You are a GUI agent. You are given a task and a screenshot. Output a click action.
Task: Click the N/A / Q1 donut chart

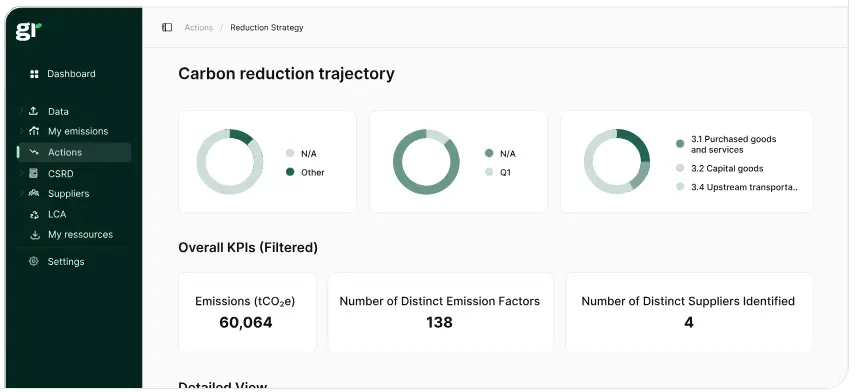coord(426,162)
